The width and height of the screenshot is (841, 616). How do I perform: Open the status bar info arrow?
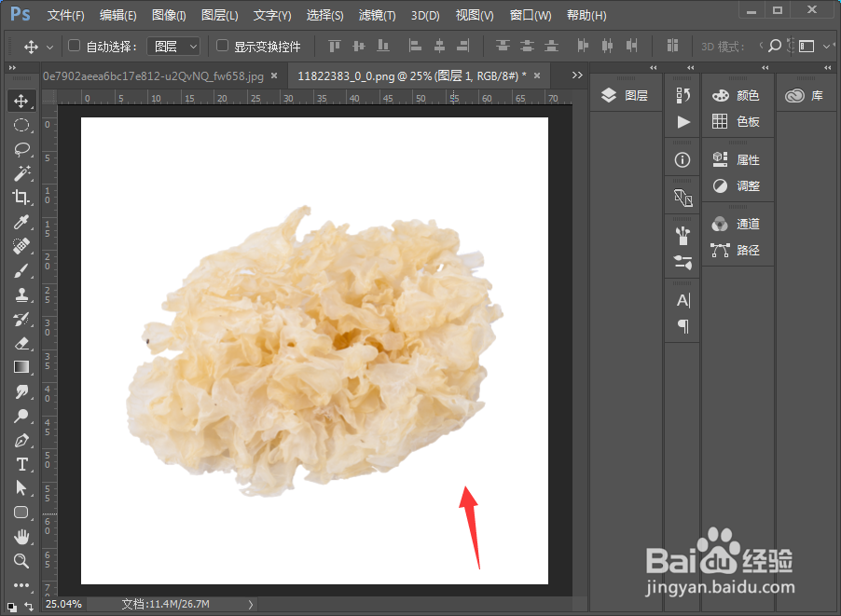coord(251,604)
